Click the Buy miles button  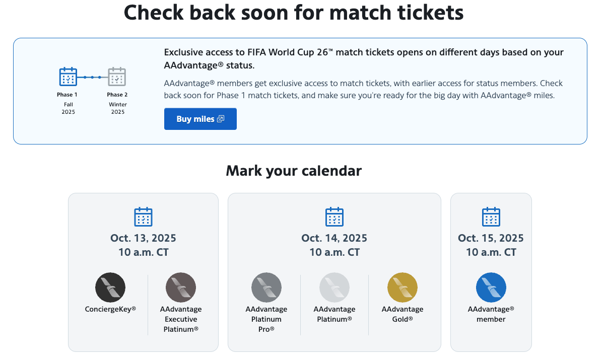[x=200, y=119]
